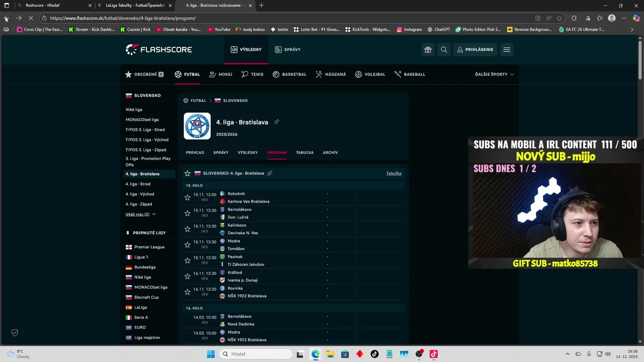Viewport: 644px width, 362px height.
Task: Open the ARCHÍV league tab
Action: tap(331, 152)
